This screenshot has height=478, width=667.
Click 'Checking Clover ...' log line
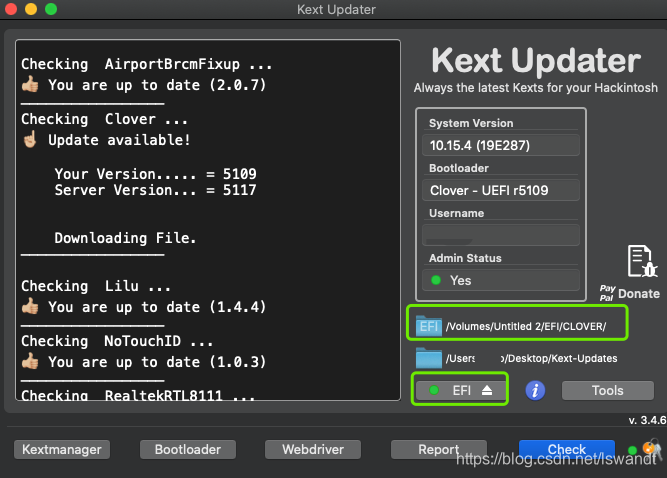pos(105,119)
